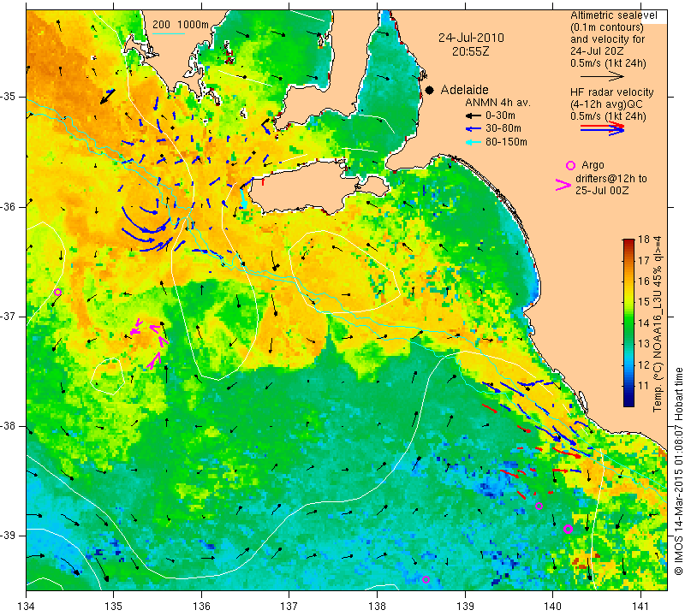Viewport: 685px width, 616px height.
Task: Click the magenta Argo circle in legend
Action: [570, 165]
